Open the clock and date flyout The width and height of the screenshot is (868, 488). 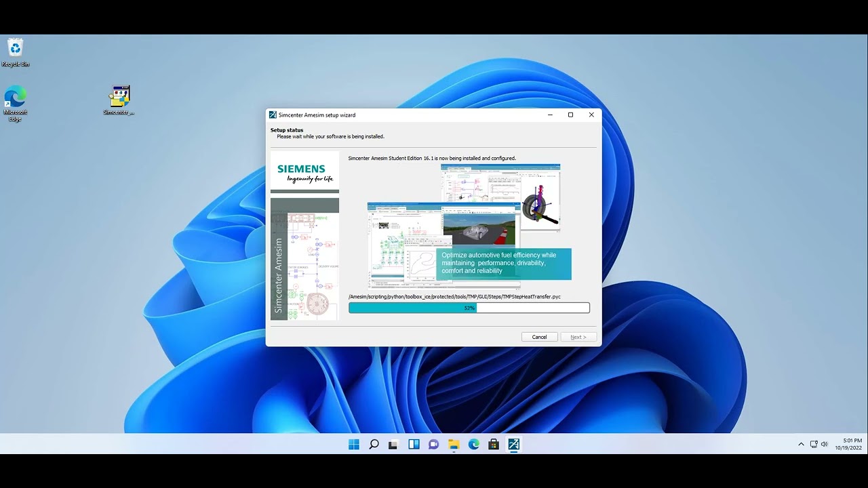coord(848,445)
